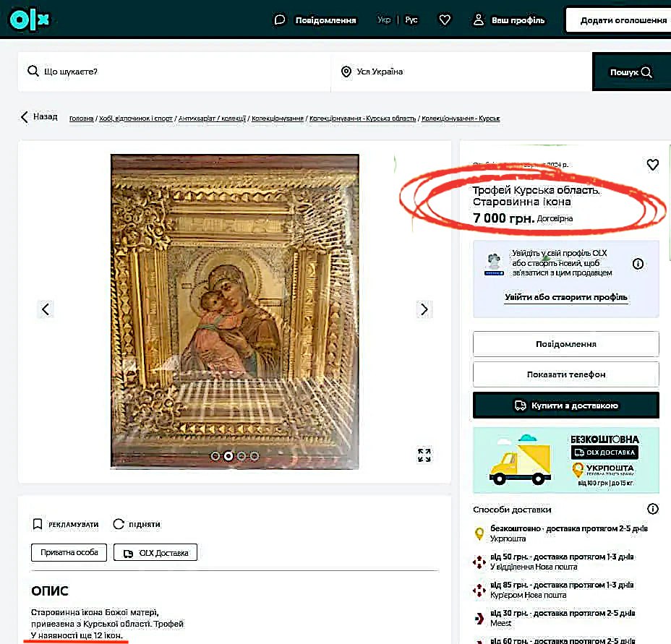Open info icon in login notice

[638, 264]
